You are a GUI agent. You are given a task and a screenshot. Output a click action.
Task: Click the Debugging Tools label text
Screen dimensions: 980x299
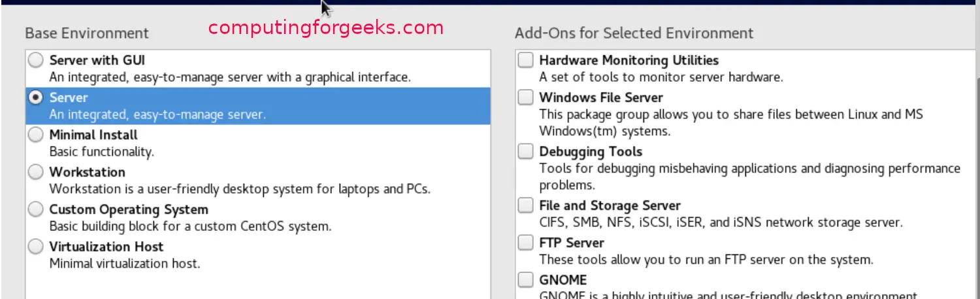point(591,152)
